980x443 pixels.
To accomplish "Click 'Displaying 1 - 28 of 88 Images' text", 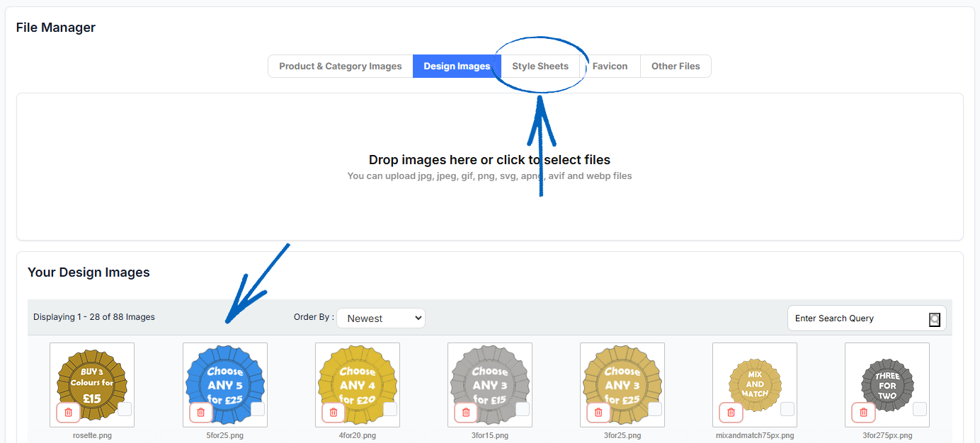I will [x=94, y=317].
